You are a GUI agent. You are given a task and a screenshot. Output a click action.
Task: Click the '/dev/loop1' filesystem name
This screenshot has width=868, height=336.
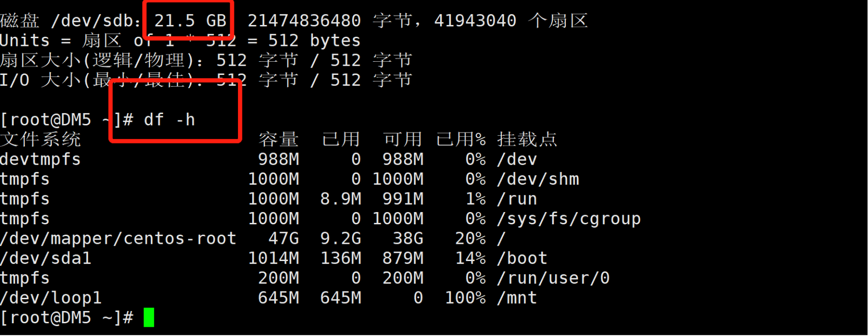[x=51, y=298]
